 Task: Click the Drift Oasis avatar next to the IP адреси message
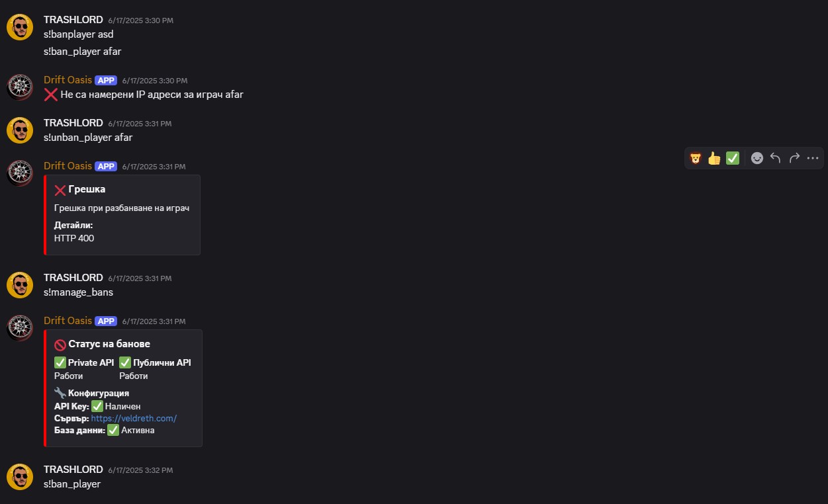(x=20, y=87)
